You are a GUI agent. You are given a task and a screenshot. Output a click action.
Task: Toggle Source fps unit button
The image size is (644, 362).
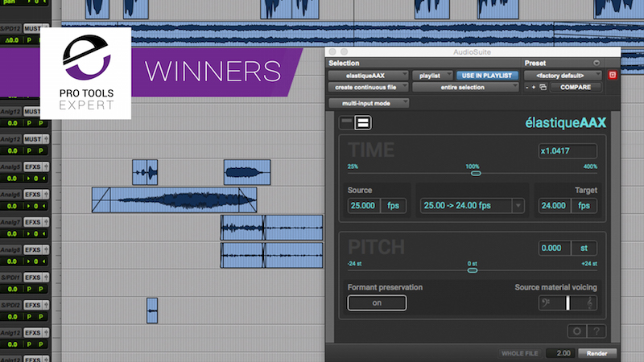(x=393, y=206)
